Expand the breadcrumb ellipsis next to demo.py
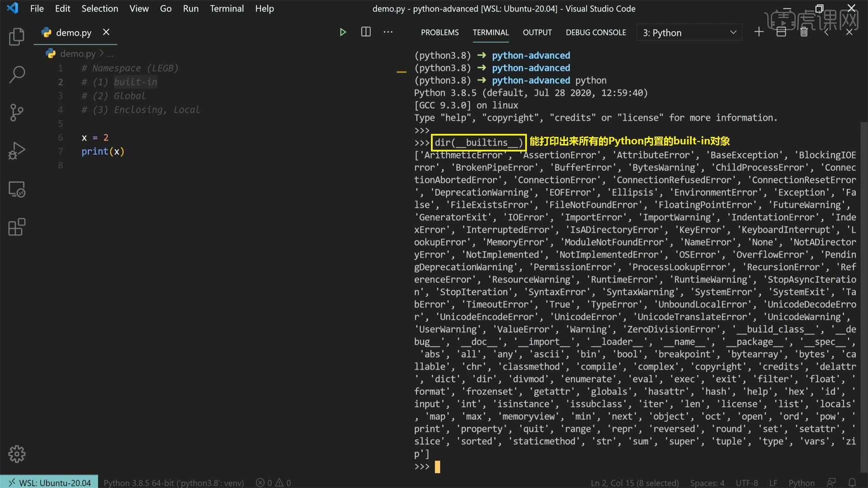This screenshot has height=488, width=868. (x=110, y=53)
